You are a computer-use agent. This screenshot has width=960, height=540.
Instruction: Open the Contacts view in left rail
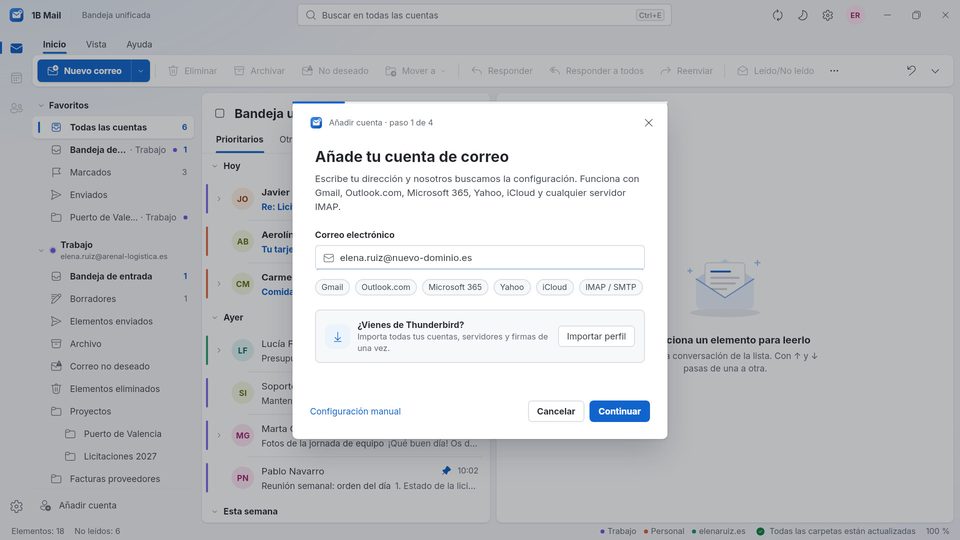pyautogui.click(x=17, y=108)
